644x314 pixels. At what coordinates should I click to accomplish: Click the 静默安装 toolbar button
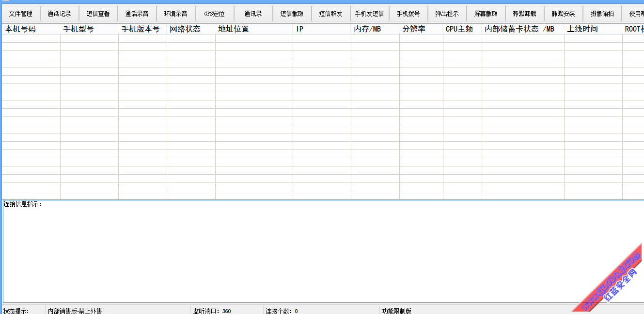coord(564,14)
